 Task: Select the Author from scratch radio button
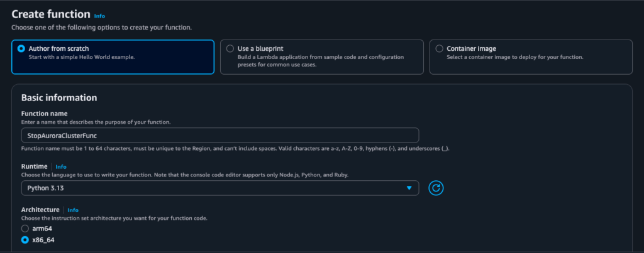[22, 48]
